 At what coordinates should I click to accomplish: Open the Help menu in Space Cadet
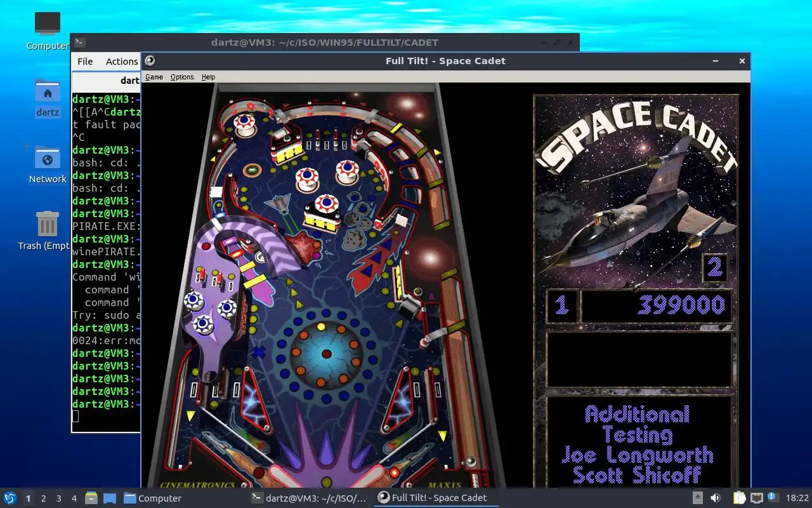(x=208, y=77)
